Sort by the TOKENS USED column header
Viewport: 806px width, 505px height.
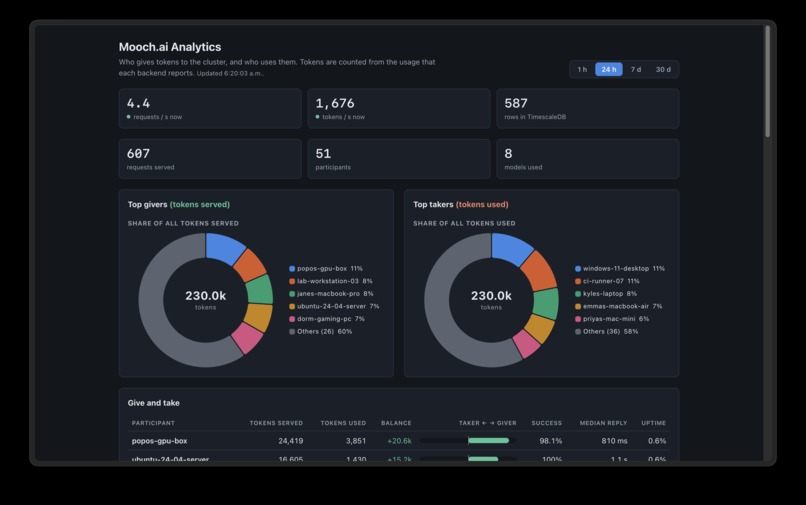point(343,423)
